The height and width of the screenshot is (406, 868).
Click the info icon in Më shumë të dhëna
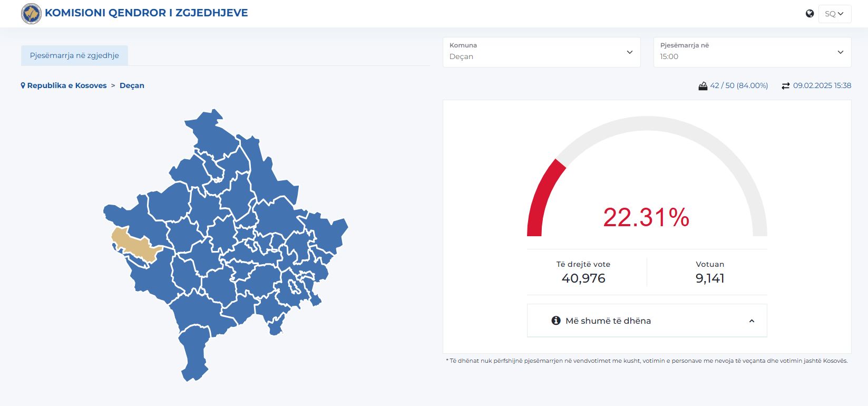point(555,321)
